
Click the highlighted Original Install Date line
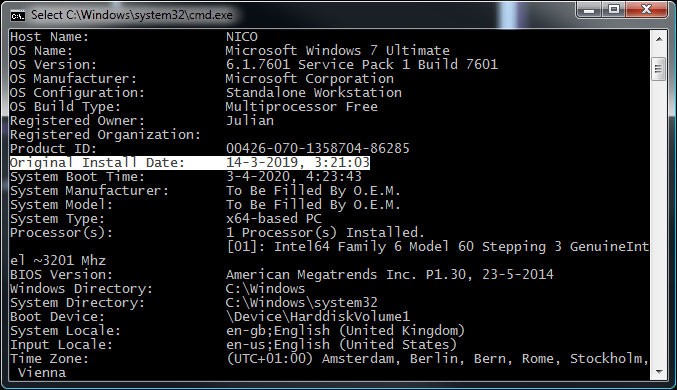[x=190, y=163]
